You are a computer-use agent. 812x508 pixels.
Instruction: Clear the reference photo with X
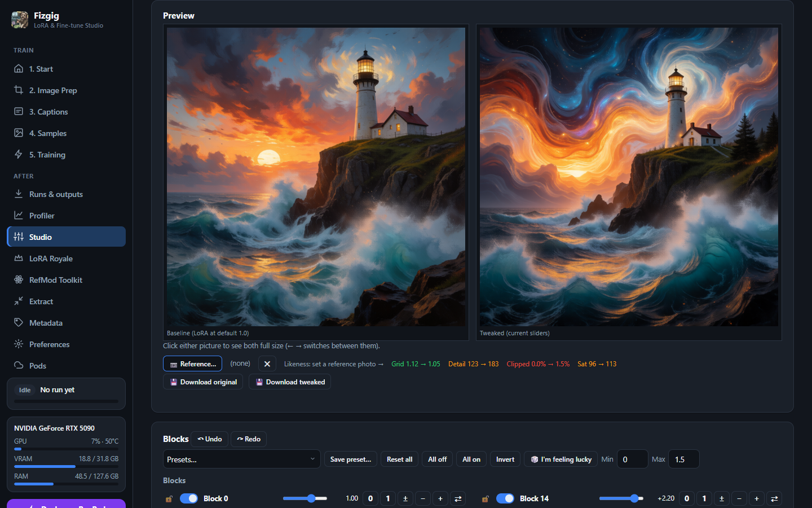pos(267,364)
